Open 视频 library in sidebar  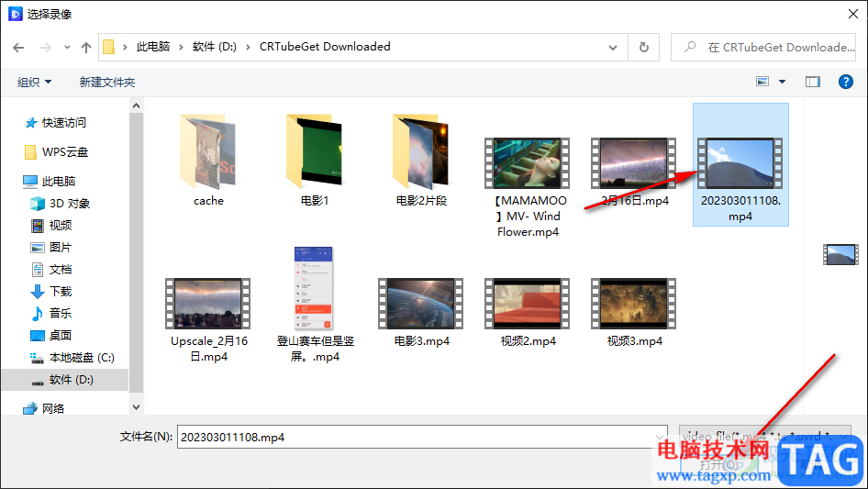[x=51, y=226]
